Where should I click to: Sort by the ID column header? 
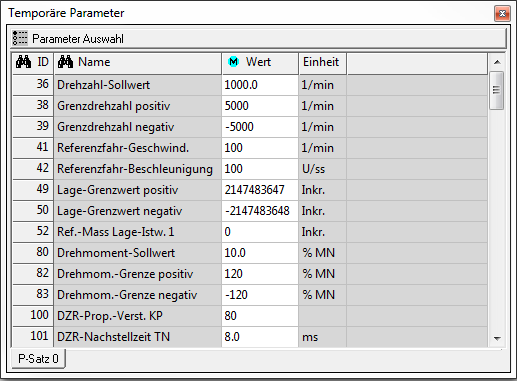(x=33, y=63)
